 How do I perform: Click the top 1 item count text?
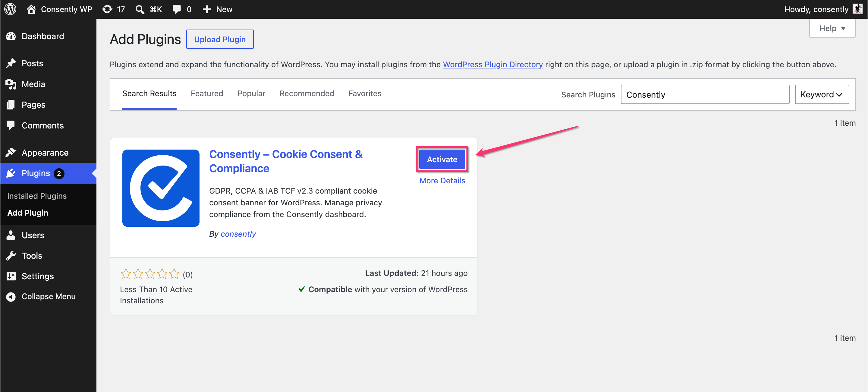(845, 123)
